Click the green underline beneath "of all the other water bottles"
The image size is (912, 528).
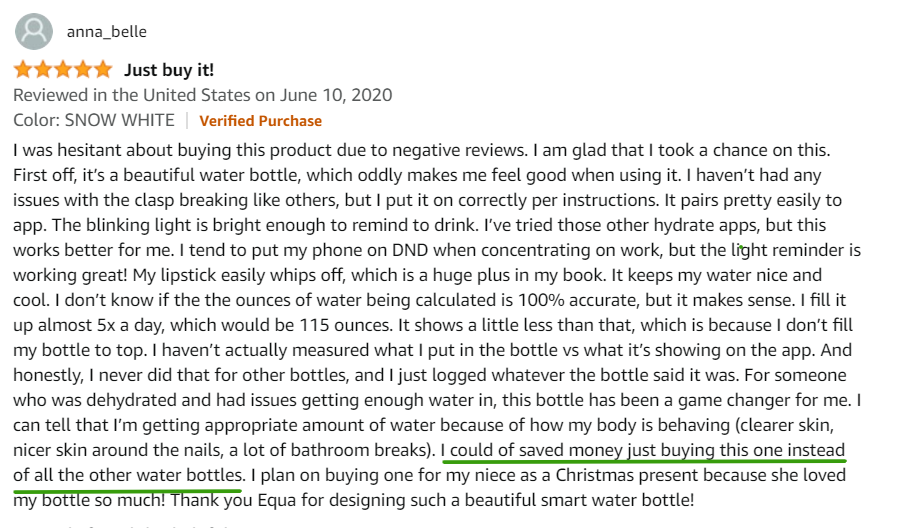(x=127, y=491)
